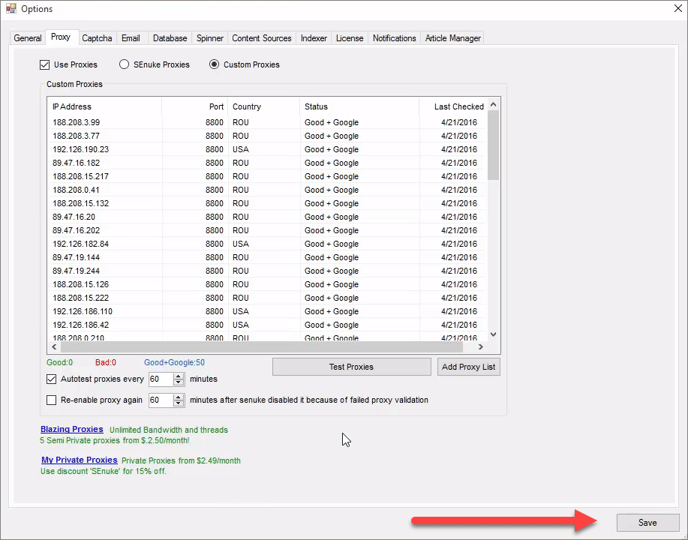Decrease the Autotest minutes spinner value

(178, 382)
